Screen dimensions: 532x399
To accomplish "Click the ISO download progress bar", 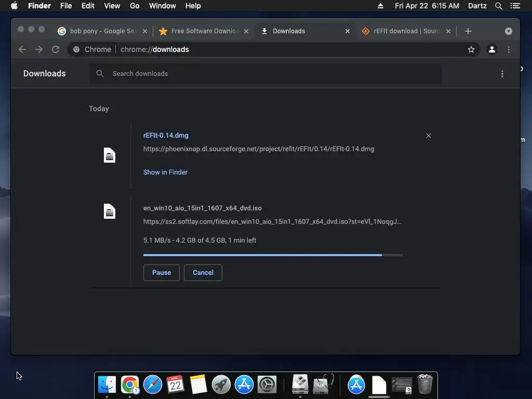I will [x=273, y=255].
